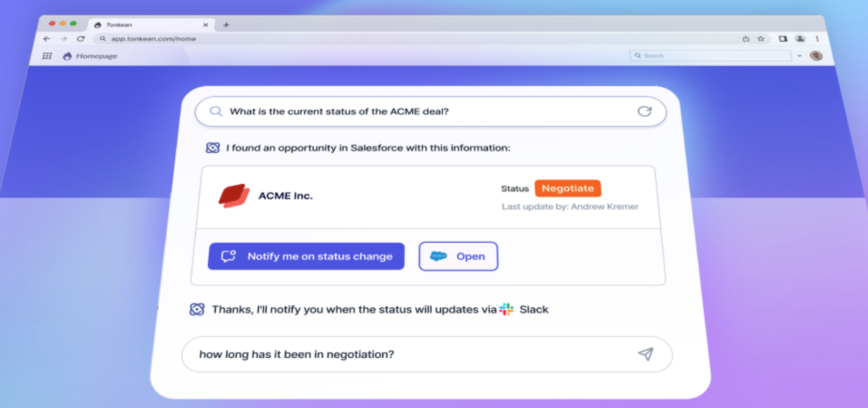Click the Slack icon in the notification message
868x408 pixels.
pyautogui.click(x=507, y=309)
